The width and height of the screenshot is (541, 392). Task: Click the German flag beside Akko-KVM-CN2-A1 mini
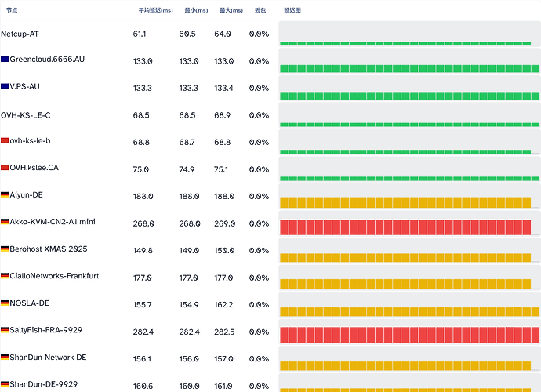[5, 222]
